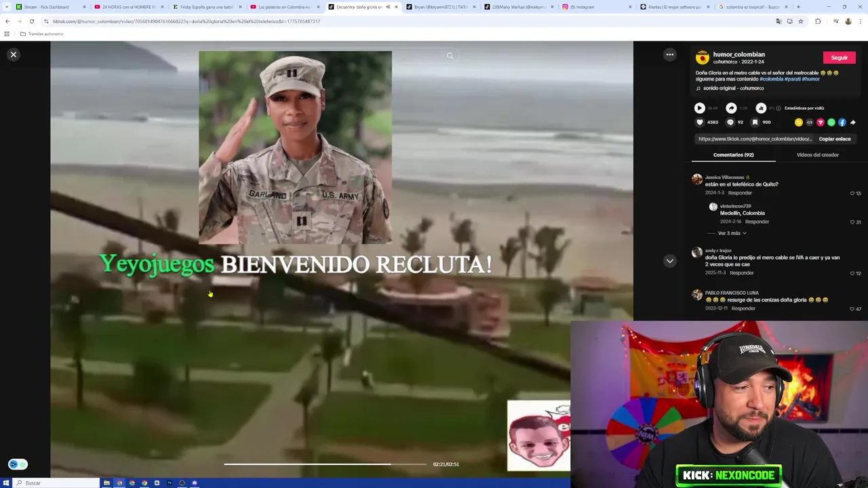Click the vidIQ bar chart statistics icon
Viewport: 868px width, 488px height.
pyautogui.click(x=761, y=108)
